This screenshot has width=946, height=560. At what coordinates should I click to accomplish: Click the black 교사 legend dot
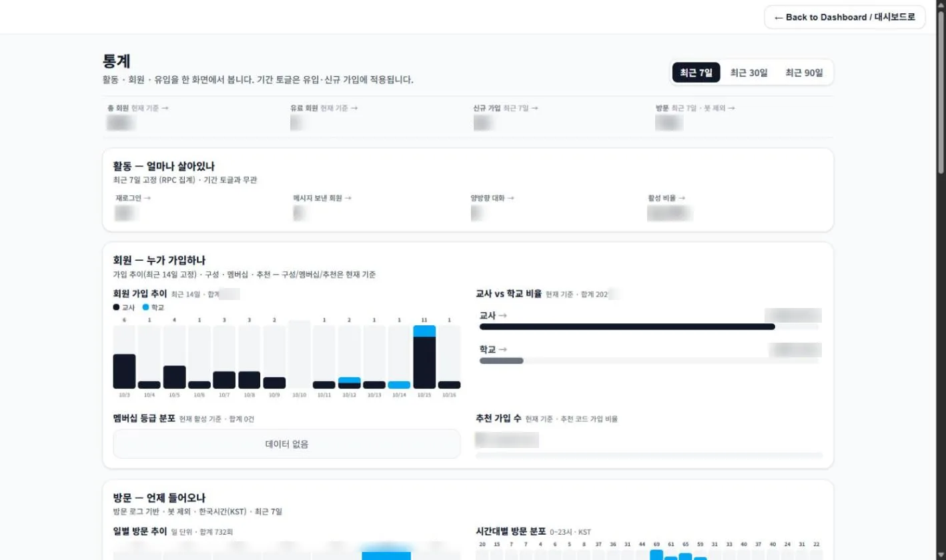tap(117, 307)
